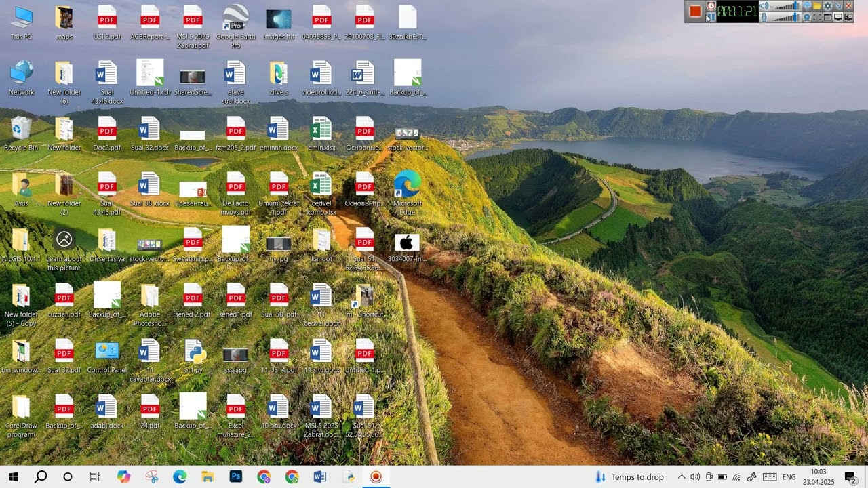This screenshot has height=488, width=868.
Task: Select the Dissertasiya folder
Action: (107, 245)
